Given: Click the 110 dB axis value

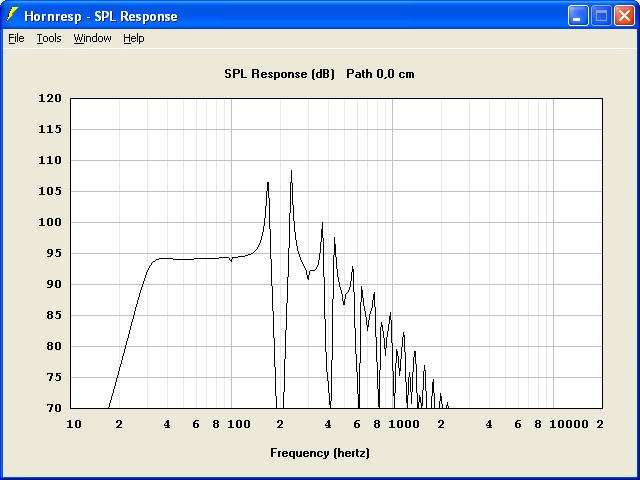Looking at the screenshot, I should pos(50,160).
